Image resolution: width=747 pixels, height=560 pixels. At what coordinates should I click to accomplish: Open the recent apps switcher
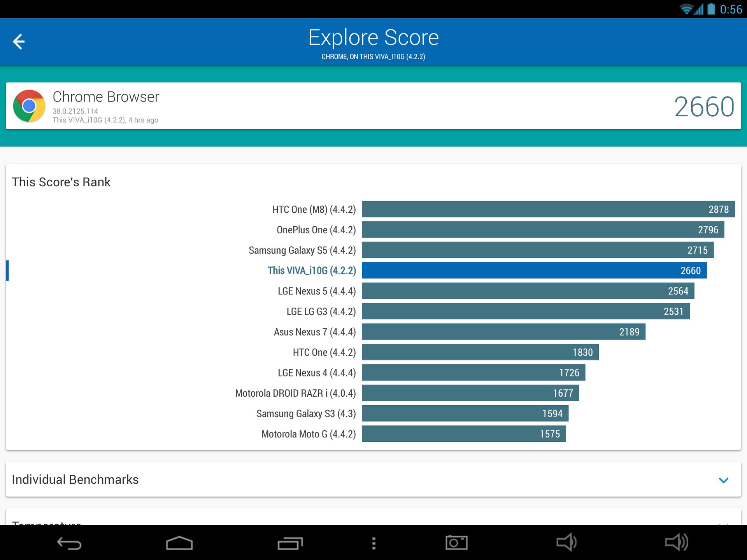click(x=290, y=543)
